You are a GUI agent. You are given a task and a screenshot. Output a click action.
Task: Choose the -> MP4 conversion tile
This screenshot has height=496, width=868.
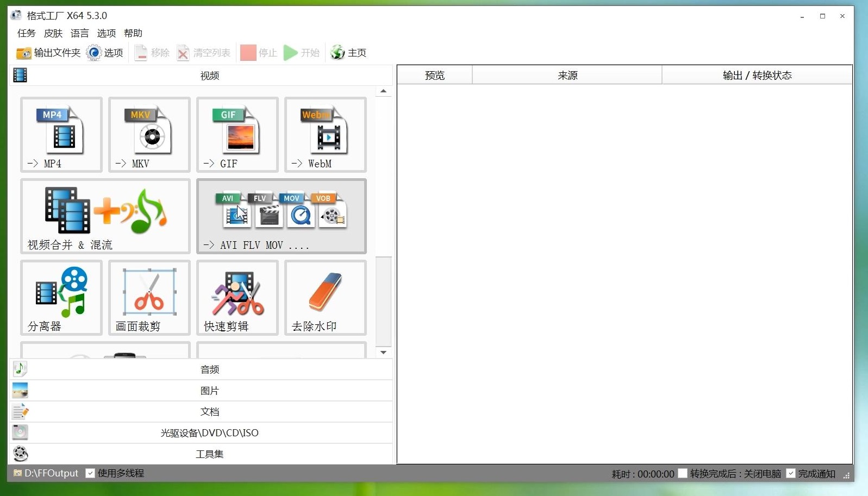pyautogui.click(x=61, y=135)
